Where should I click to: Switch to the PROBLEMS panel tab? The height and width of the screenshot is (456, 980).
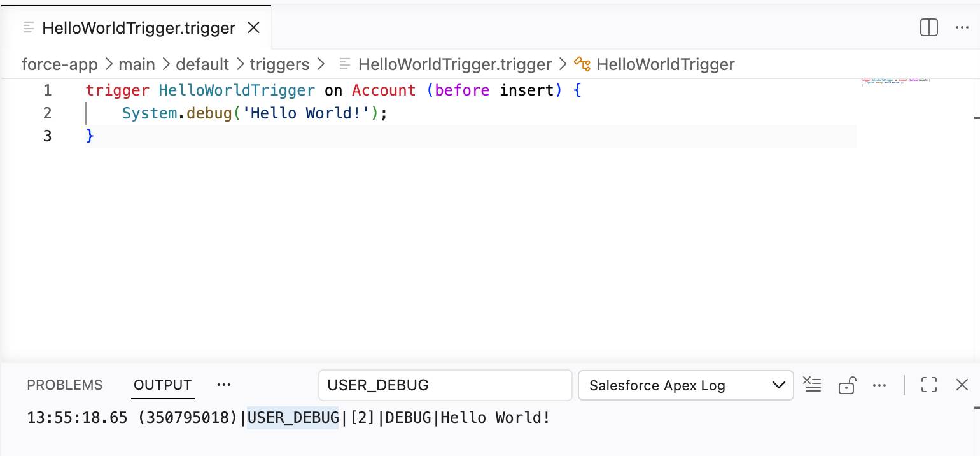click(64, 385)
